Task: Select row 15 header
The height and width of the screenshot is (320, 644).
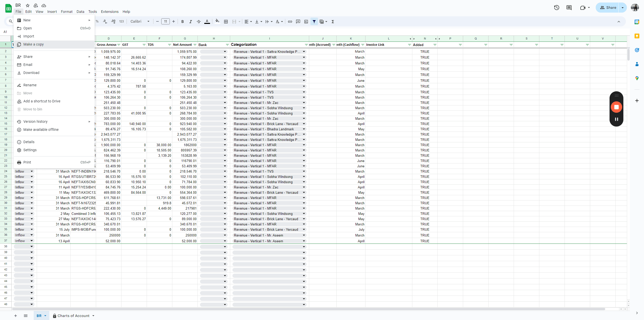Action: [x=6, y=124]
